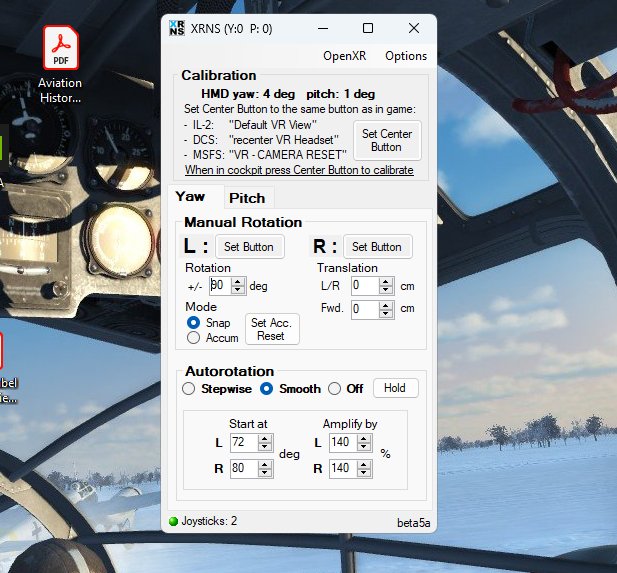Image resolution: width=617 pixels, height=573 pixels.
Task: Switch to the Pitch tab
Action: coord(247,198)
